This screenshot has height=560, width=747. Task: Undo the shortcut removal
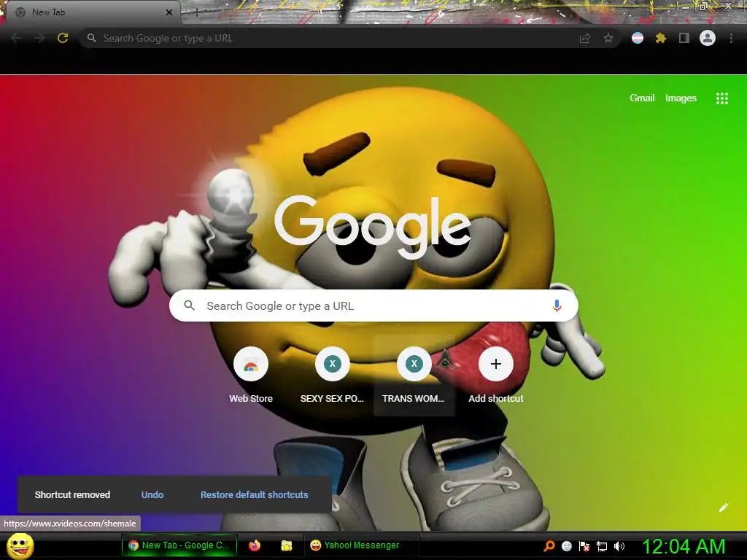coord(152,495)
